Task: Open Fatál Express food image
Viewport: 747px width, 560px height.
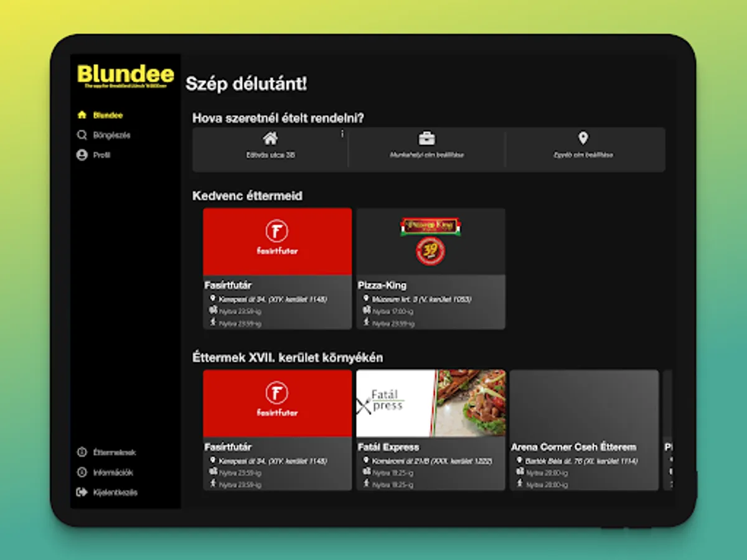Action: tap(431, 403)
